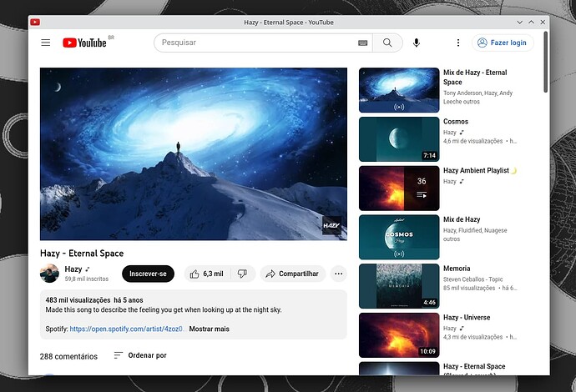Open more actions ellipsis under video
This screenshot has height=392, width=576.
click(339, 274)
